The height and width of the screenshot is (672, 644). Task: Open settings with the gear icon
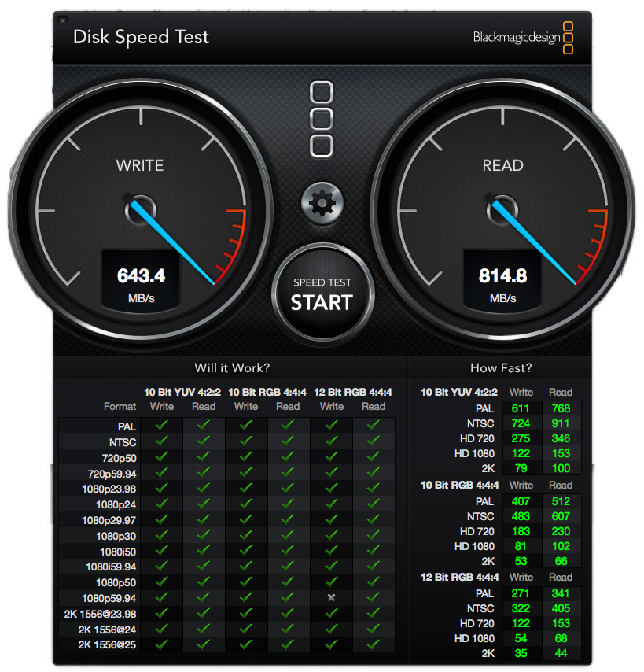[x=322, y=204]
